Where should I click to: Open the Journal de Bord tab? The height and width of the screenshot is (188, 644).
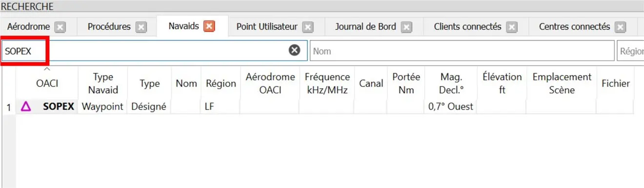point(365,27)
